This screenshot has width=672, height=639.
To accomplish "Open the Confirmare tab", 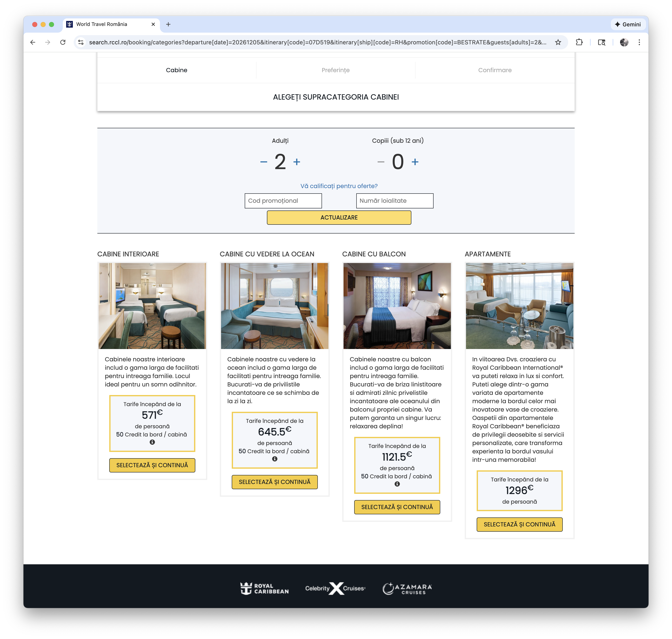I will pyautogui.click(x=495, y=70).
